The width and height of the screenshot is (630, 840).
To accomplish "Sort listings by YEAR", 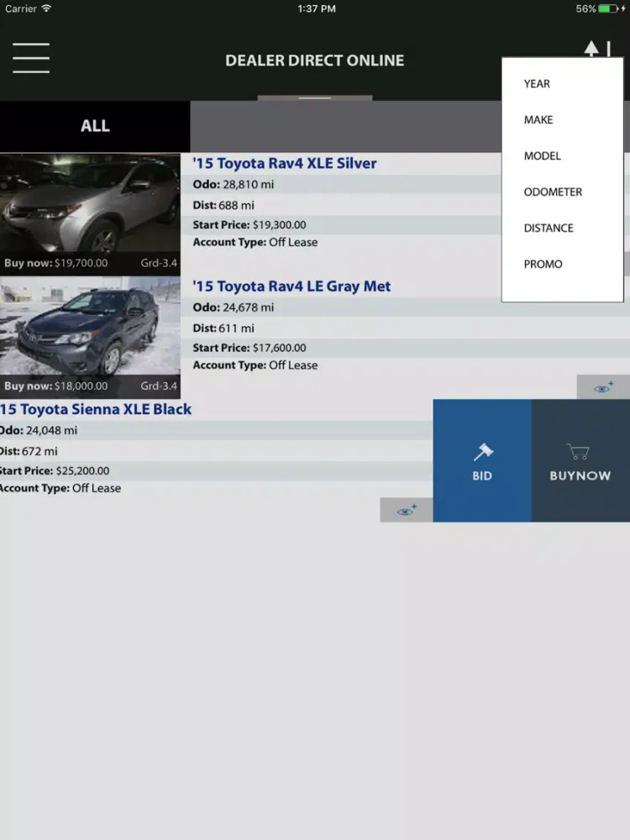I will (537, 83).
